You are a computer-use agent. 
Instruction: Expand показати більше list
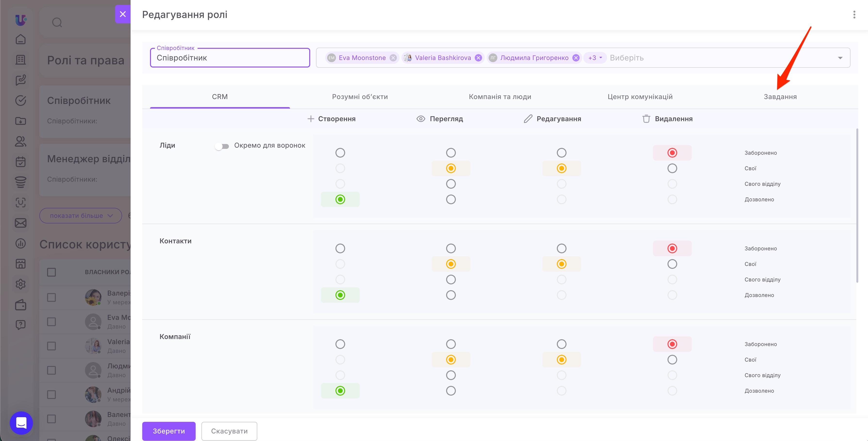point(81,215)
